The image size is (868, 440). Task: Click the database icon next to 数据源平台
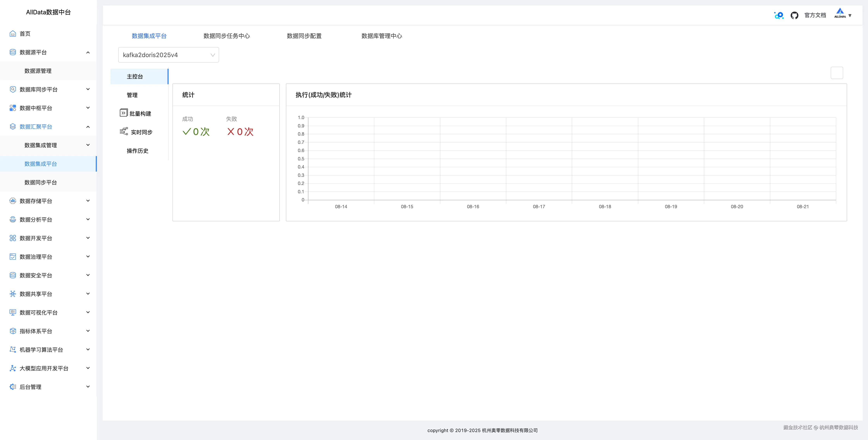[12, 52]
